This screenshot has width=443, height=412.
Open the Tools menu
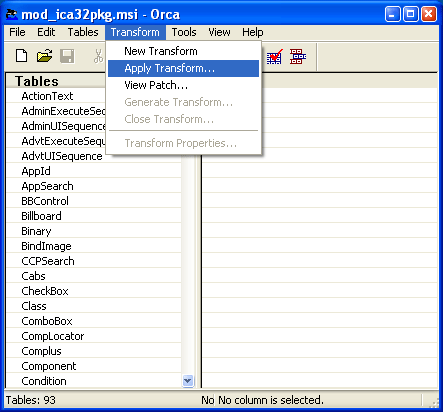coord(184,32)
